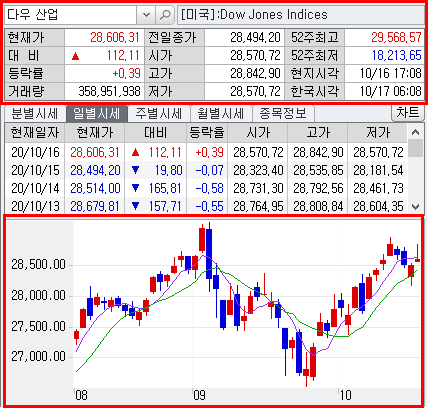Viewport: 428px width, 408px height.
Task: Click the vertical scrollbar thumb in table
Action: [x=415, y=148]
